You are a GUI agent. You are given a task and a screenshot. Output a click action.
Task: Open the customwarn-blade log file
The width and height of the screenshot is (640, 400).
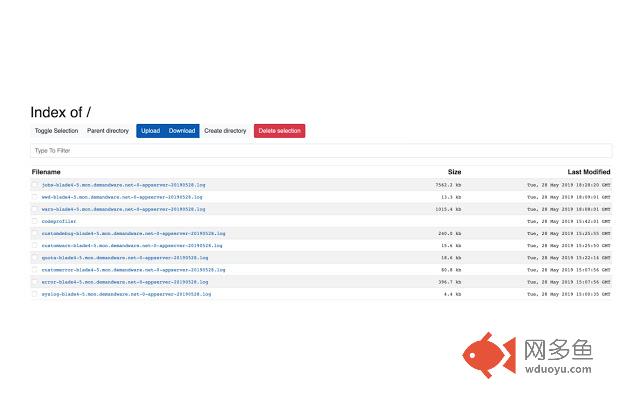[132, 246]
